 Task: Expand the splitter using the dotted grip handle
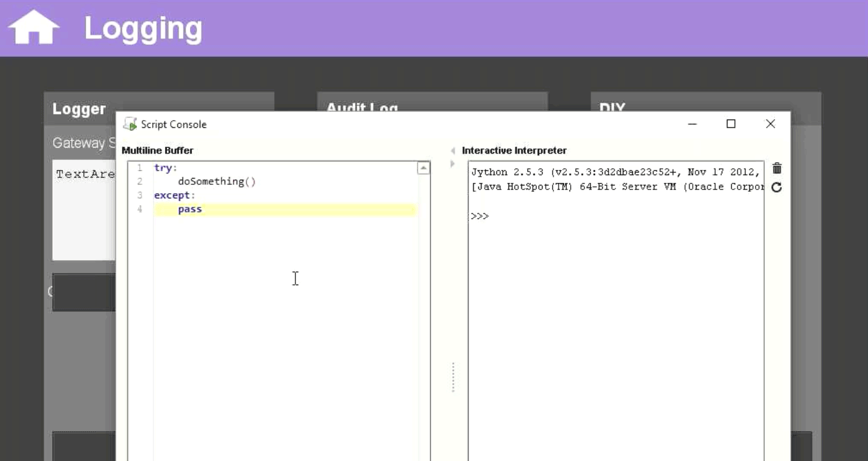(x=453, y=378)
